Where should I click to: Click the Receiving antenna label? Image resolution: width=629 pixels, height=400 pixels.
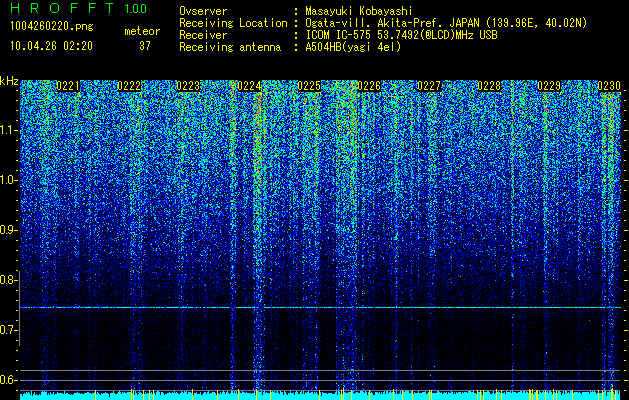click(x=230, y=47)
